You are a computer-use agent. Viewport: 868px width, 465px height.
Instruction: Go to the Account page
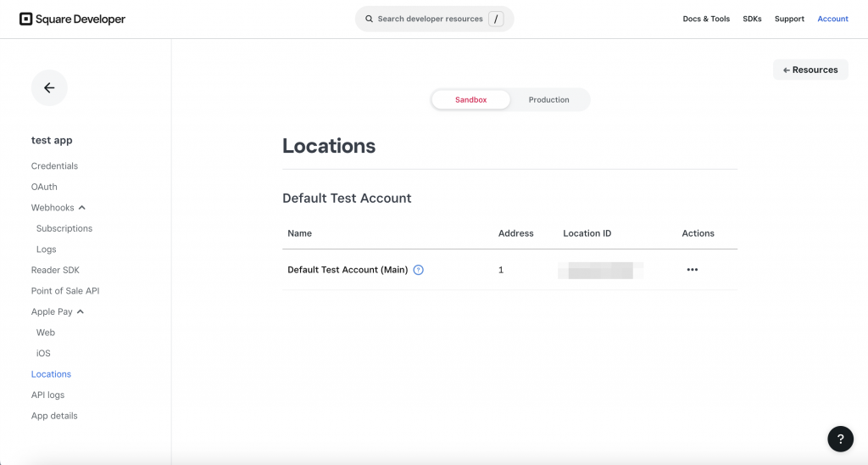832,19
